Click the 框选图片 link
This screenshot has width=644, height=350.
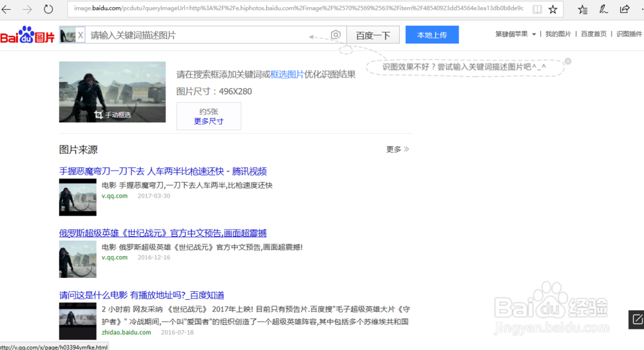[x=287, y=74]
